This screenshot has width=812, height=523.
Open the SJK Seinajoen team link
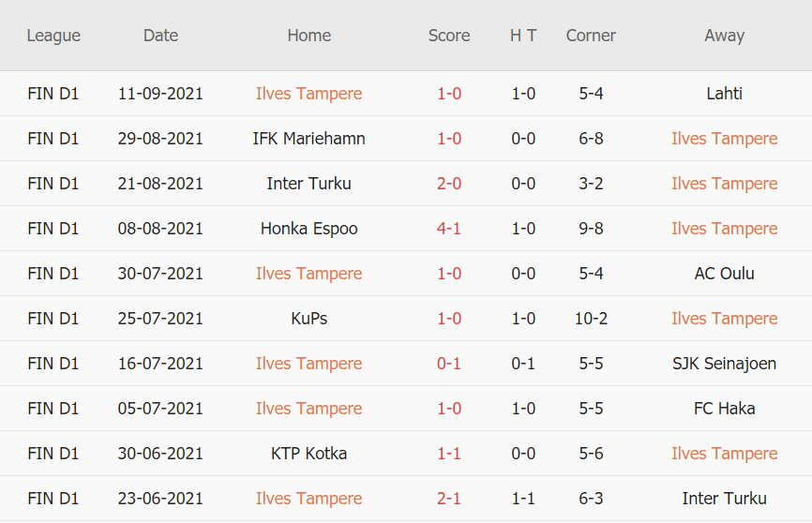click(x=724, y=364)
